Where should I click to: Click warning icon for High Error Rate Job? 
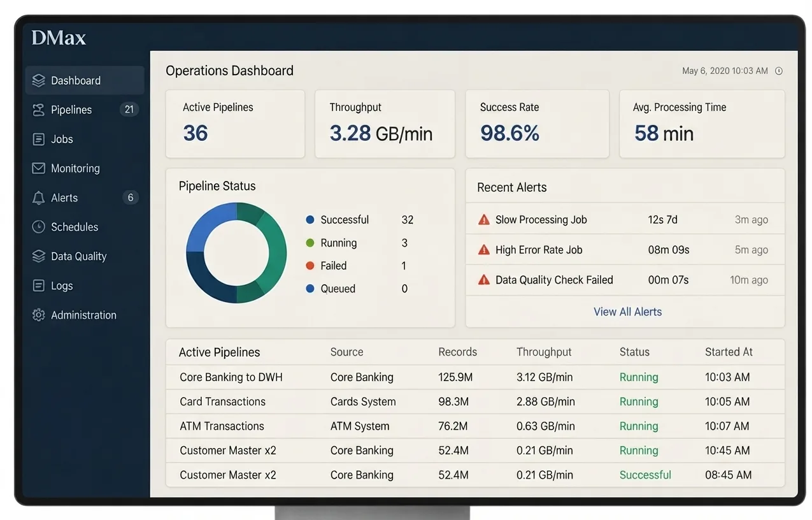click(x=484, y=250)
